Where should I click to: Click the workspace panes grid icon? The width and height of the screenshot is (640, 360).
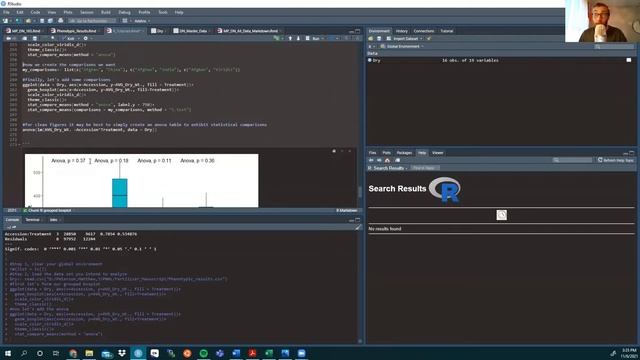pos(125,21)
